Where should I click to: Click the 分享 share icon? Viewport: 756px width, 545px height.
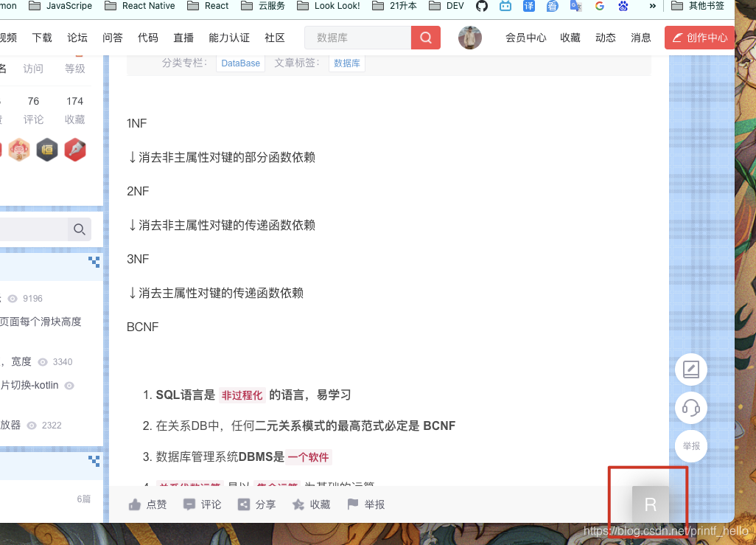pyautogui.click(x=244, y=505)
